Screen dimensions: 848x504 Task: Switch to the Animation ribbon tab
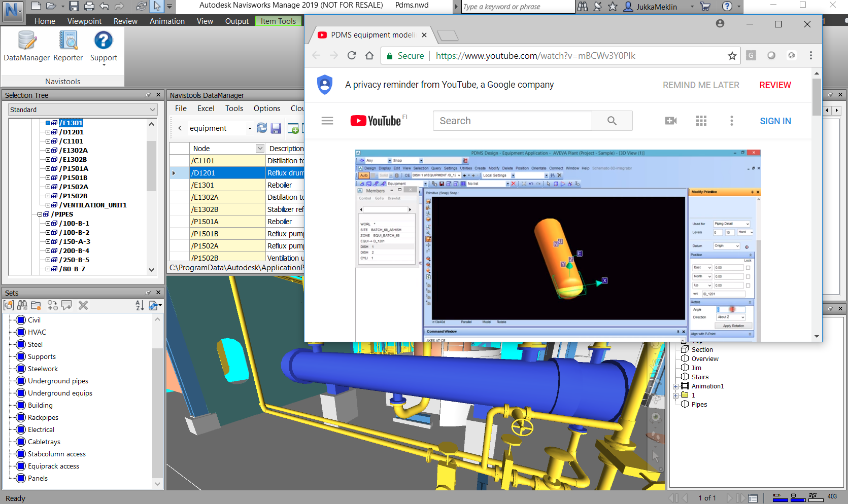(167, 21)
